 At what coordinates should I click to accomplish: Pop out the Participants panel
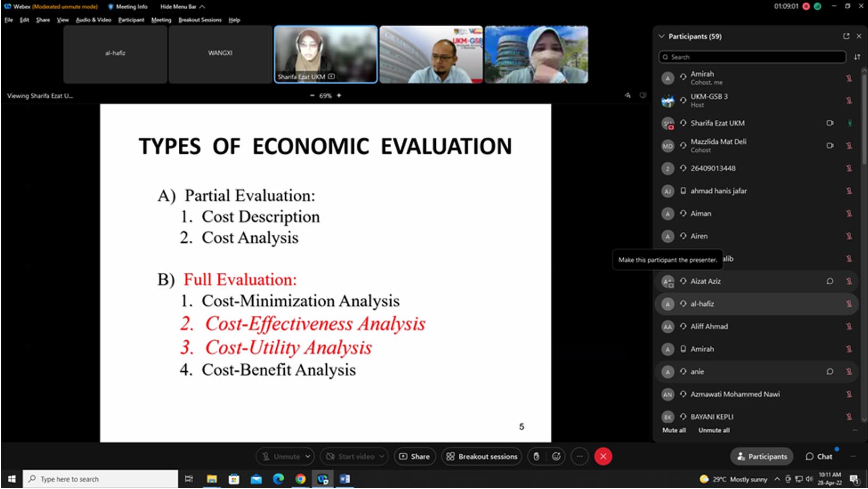[846, 36]
